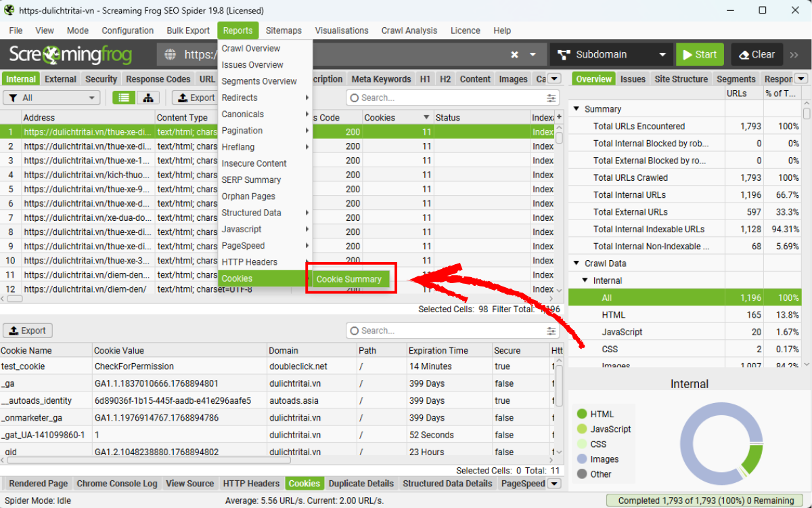Click the lower pane Export button
This screenshot has height=508, width=812.
[28, 331]
